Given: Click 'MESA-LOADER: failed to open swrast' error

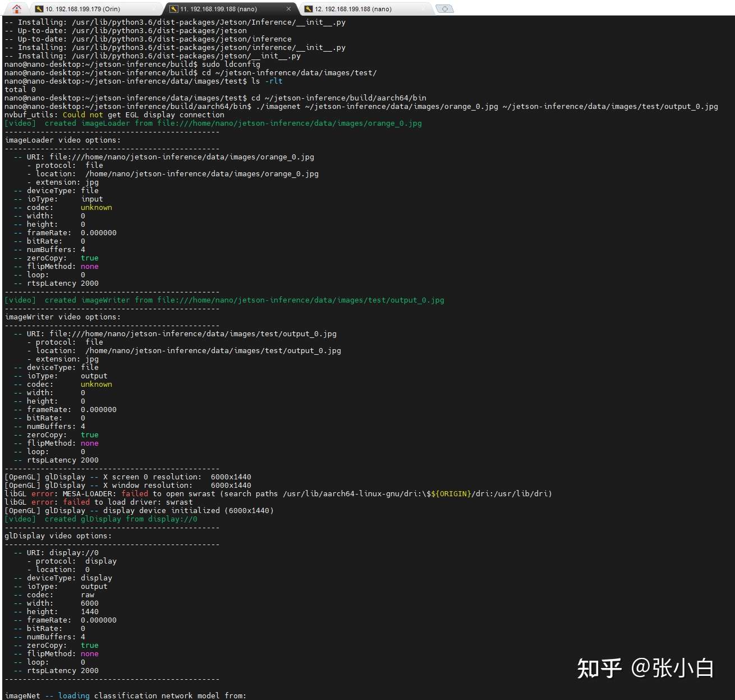Looking at the screenshot, I should point(278,493).
